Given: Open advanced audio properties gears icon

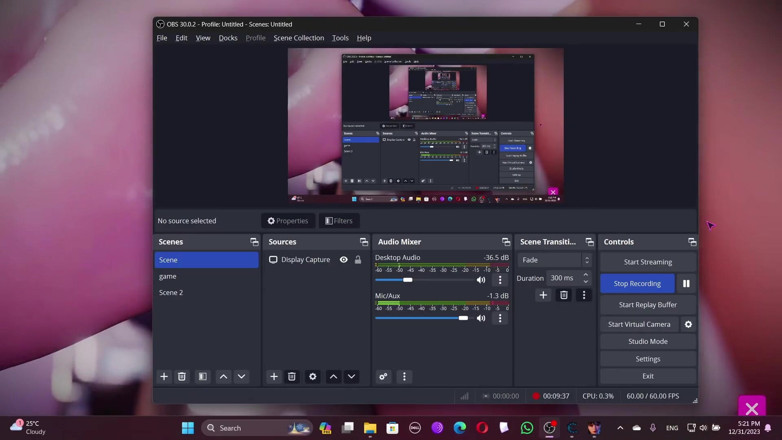Looking at the screenshot, I should tap(383, 377).
